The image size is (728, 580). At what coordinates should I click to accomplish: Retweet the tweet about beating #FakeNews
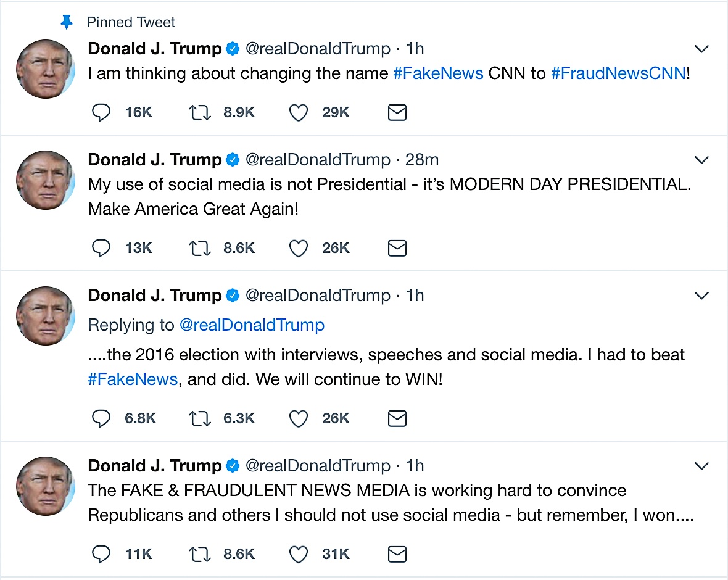click(199, 418)
